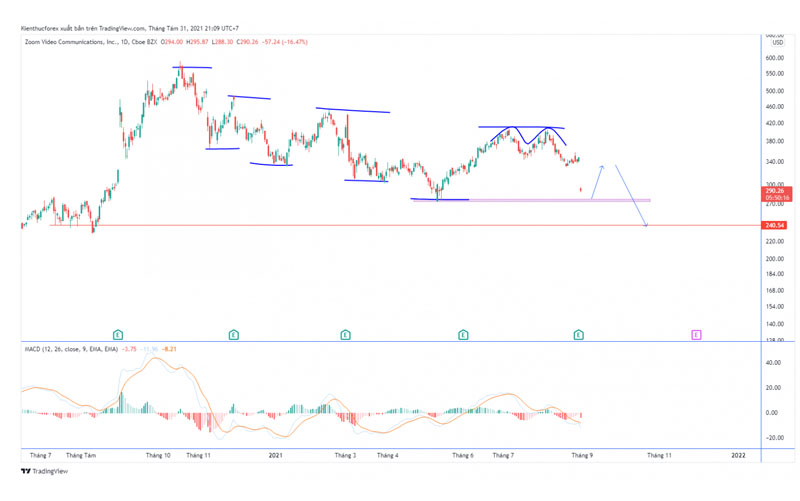Open the USD currency selector
This screenshot has height=501, width=800.
click(778, 42)
